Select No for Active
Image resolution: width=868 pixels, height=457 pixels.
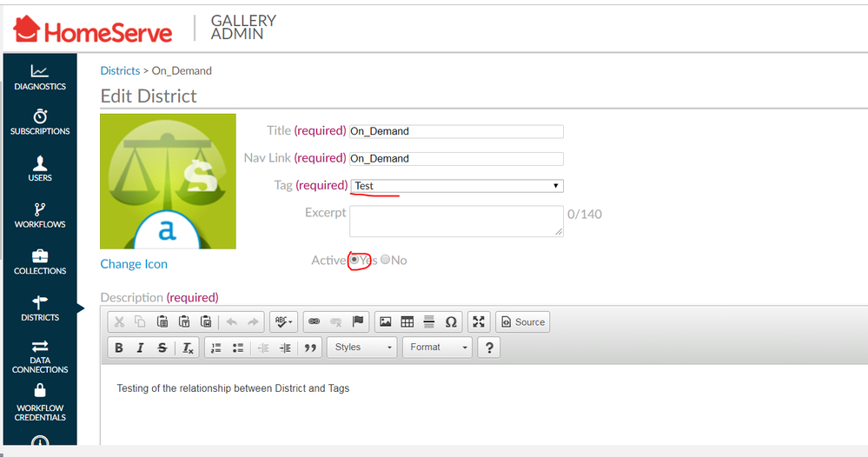pos(385,260)
